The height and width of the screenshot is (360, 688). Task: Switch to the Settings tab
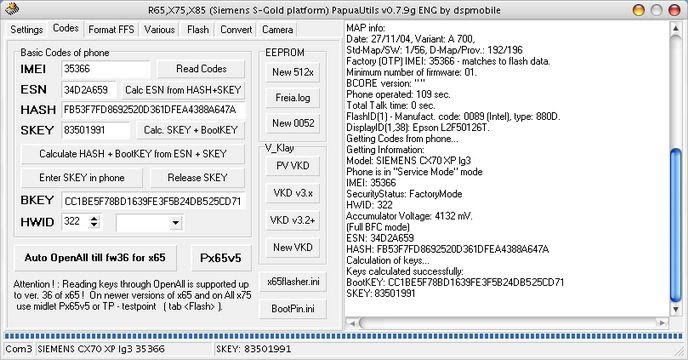point(26,29)
